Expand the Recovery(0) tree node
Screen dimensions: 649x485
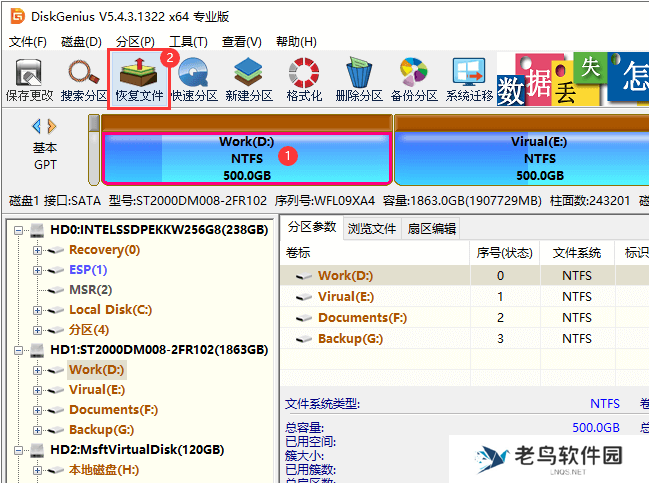pos(38,250)
